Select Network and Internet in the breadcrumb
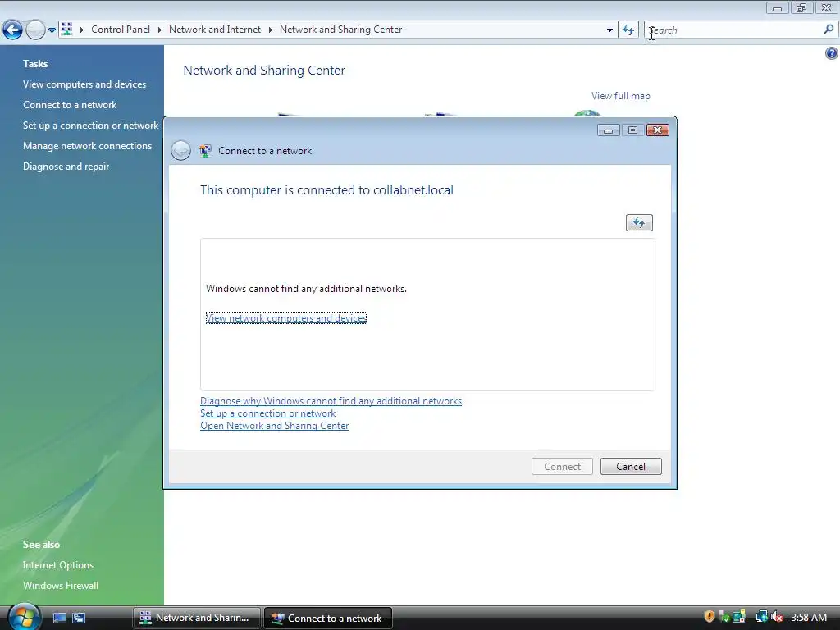Viewport: 840px width, 630px height. 215,30
